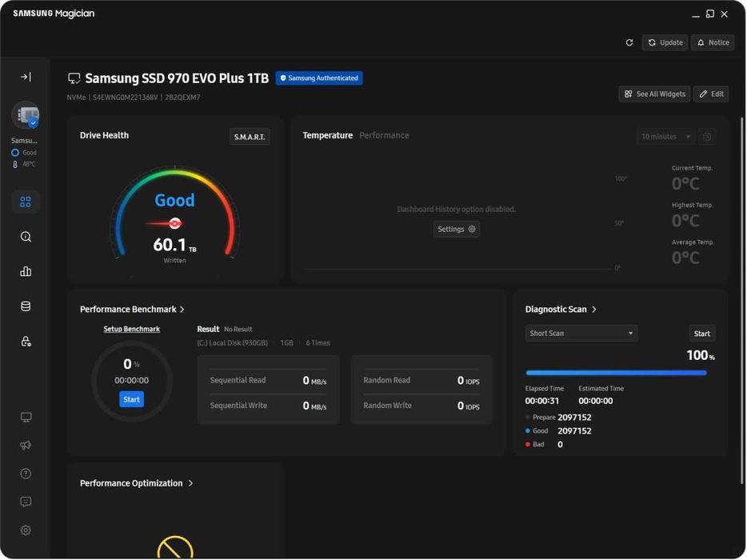
Task: Click the drive serial number text under title
Action: pos(125,98)
